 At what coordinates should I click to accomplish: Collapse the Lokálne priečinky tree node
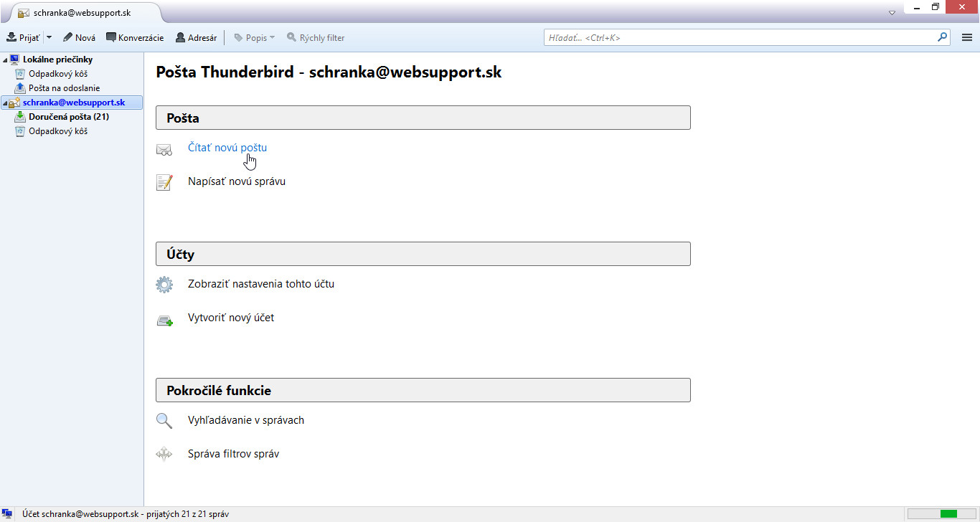[6, 60]
